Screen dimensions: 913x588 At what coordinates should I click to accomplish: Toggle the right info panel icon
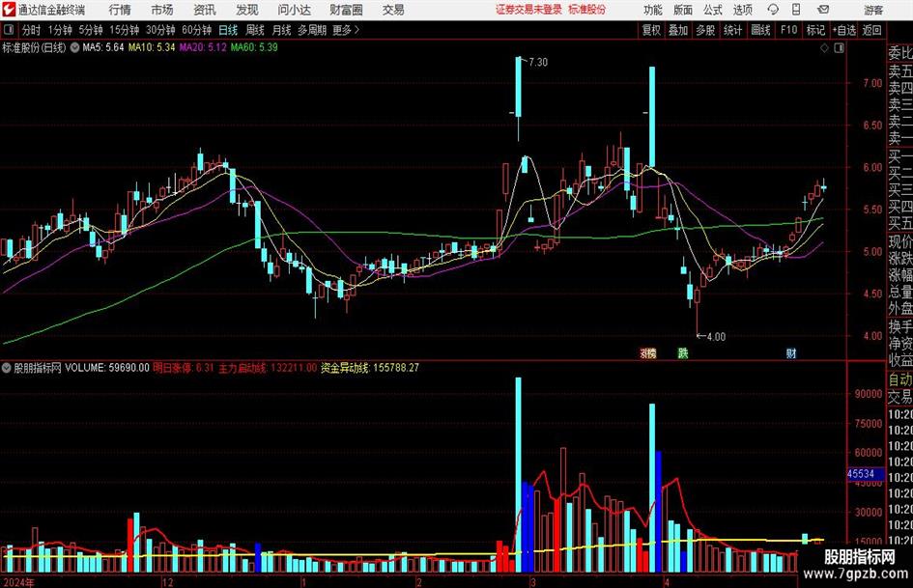coord(839,47)
